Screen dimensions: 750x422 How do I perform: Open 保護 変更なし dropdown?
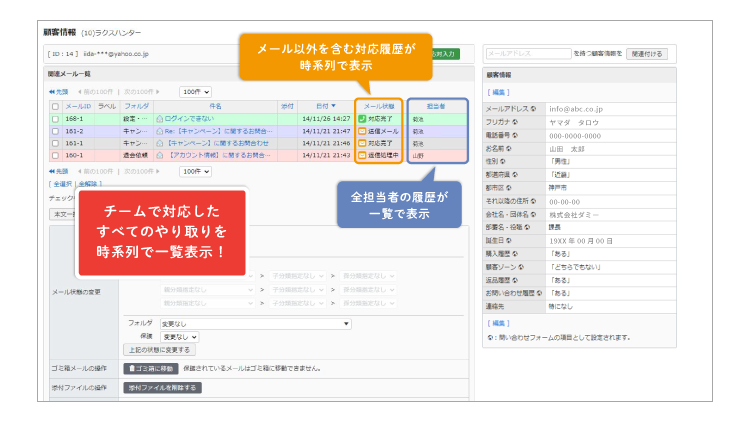(x=179, y=337)
